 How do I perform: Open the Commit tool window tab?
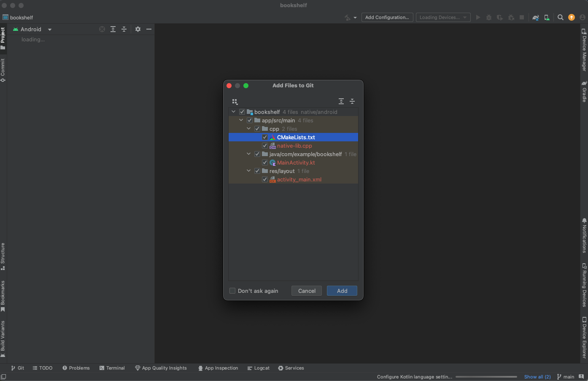click(3, 70)
